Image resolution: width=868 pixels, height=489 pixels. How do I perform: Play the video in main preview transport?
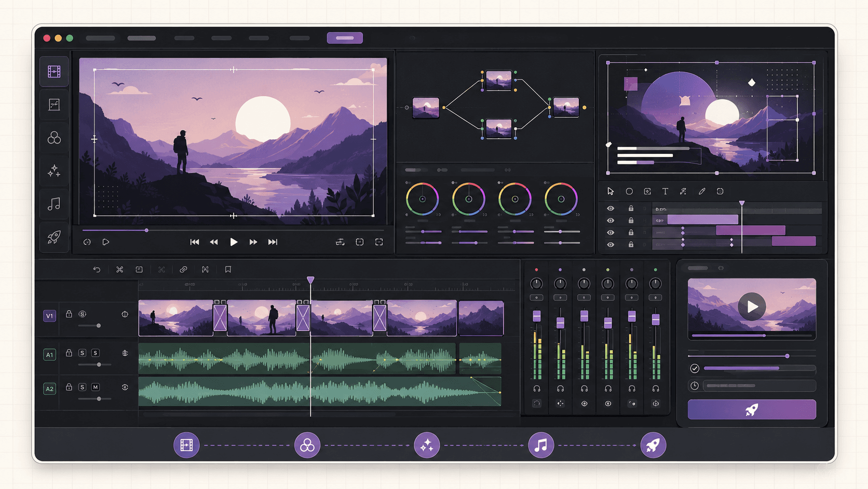point(234,242)
